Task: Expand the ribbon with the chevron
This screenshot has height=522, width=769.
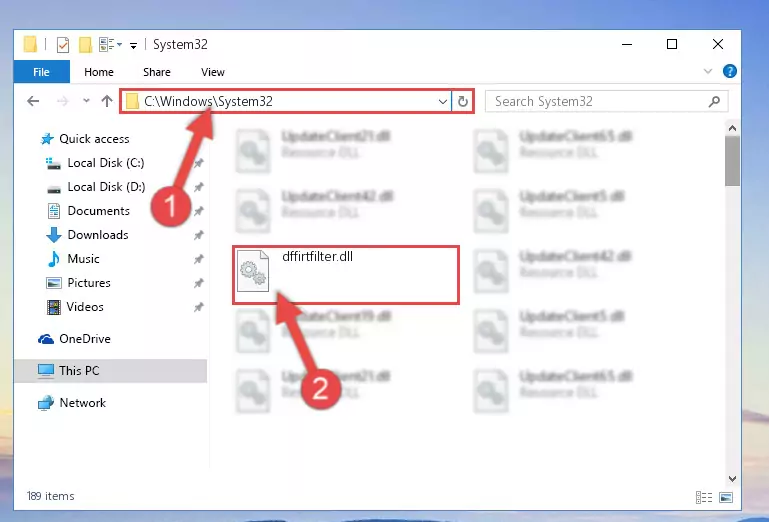Action: [708, 71]
